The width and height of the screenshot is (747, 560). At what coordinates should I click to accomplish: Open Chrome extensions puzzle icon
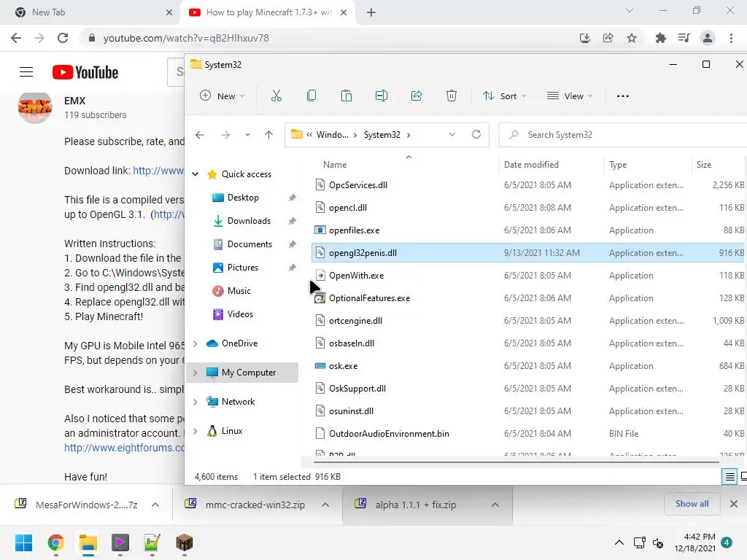tap(660, 38)
